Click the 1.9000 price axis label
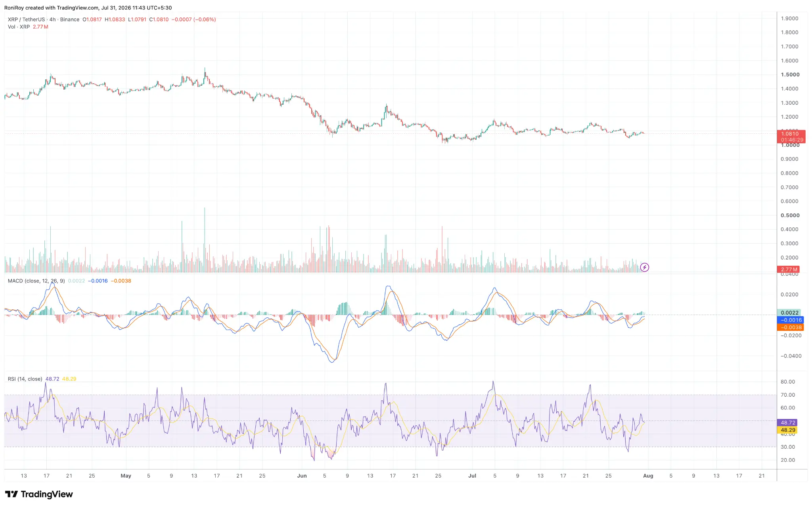This screenshot has width=812, height=507. click(789, 19)
